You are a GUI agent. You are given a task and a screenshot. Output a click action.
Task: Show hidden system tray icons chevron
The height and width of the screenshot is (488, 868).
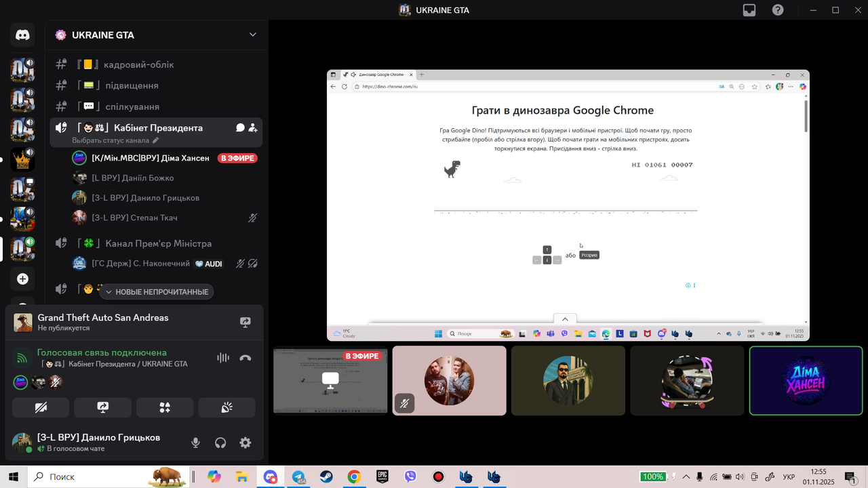point(686,476)
